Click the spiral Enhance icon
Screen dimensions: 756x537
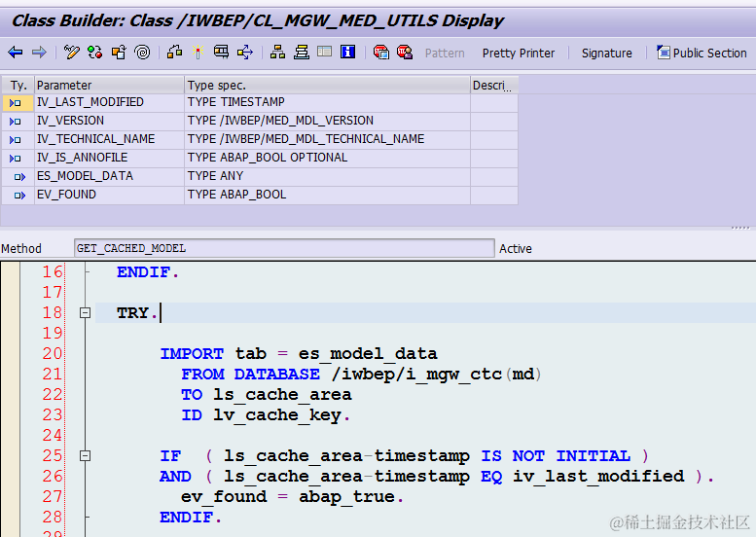pos(142,53)
